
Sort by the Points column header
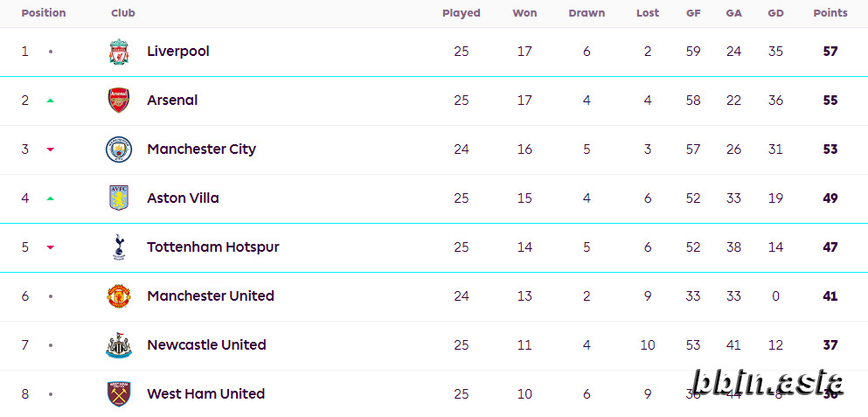[830, 13]
